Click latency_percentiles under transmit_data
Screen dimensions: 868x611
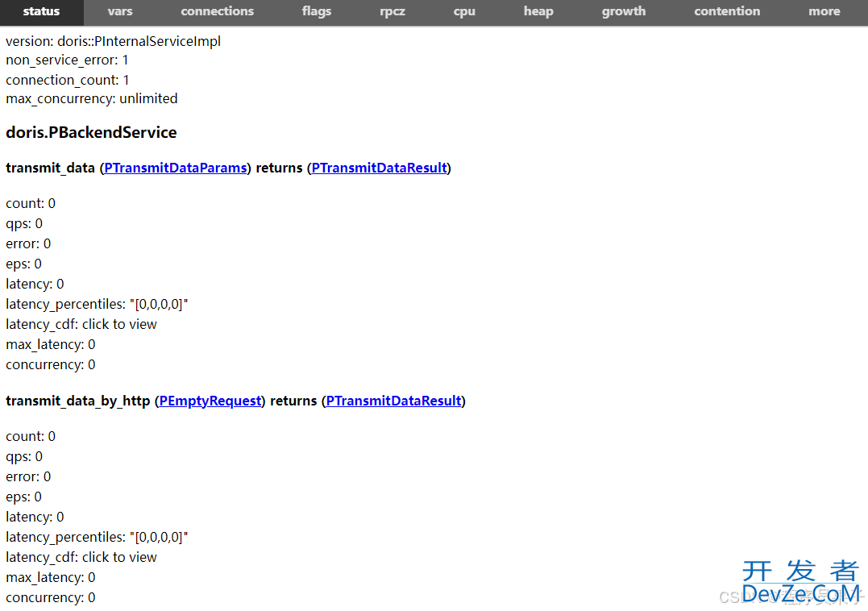point(97,305)
